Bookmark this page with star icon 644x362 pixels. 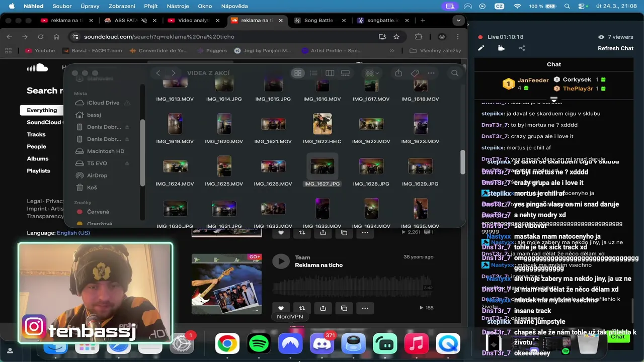396,37
